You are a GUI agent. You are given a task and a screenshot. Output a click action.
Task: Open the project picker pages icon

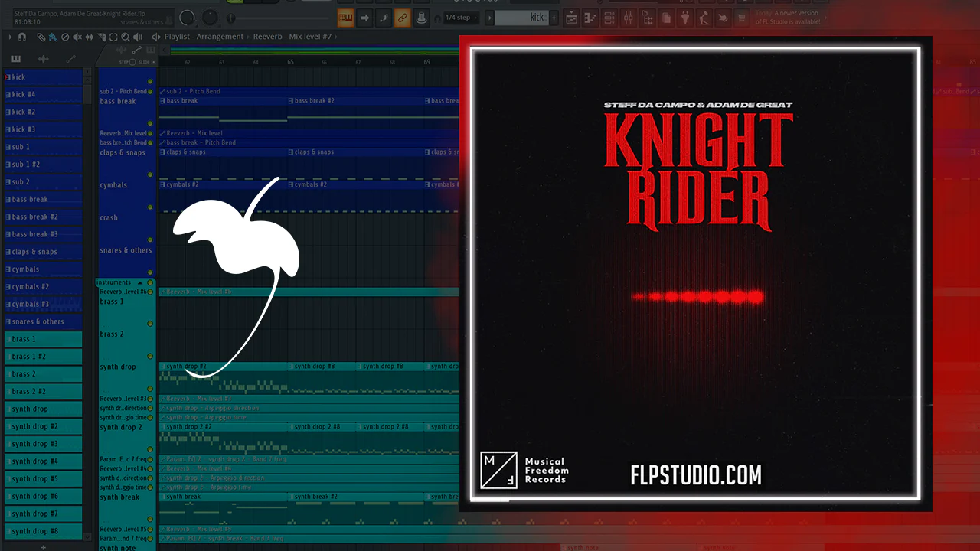pos(667,18)
